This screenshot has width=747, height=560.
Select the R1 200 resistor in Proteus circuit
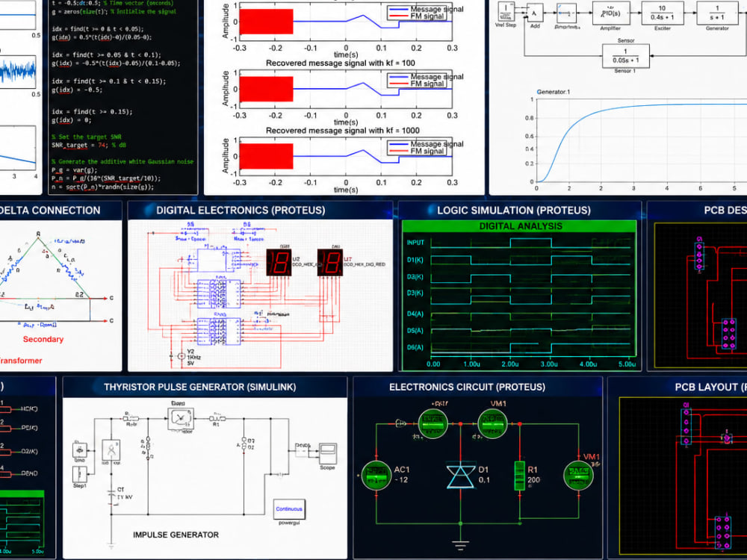(x=520, y=475)
